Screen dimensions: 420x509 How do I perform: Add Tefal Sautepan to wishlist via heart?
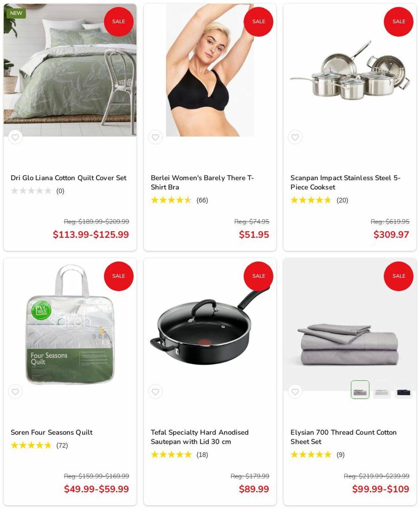pos(155,392)
